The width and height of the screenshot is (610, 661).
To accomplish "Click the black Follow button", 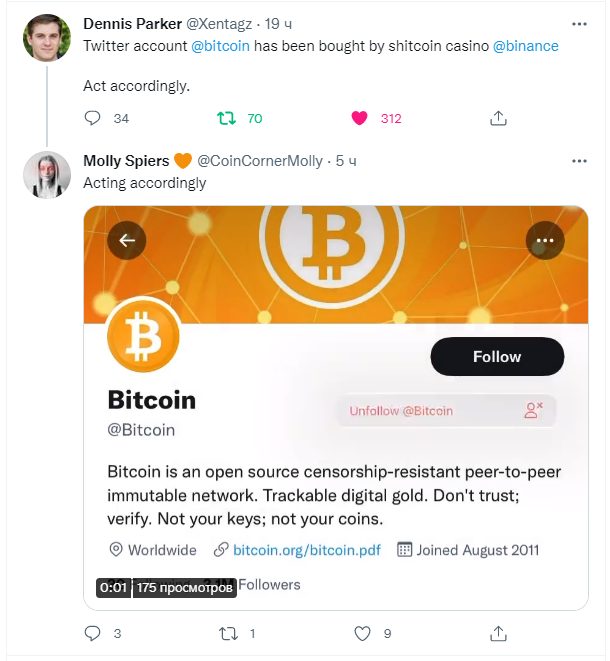I will pos(497,357).
